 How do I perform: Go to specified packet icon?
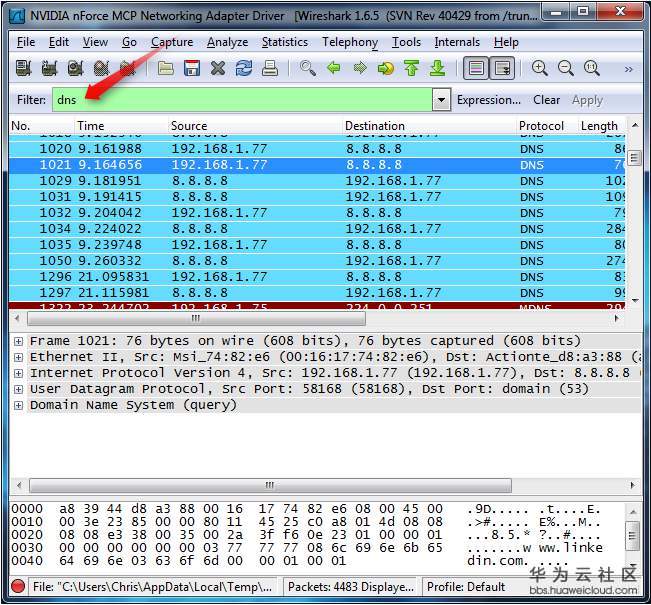tap(386, 68)
